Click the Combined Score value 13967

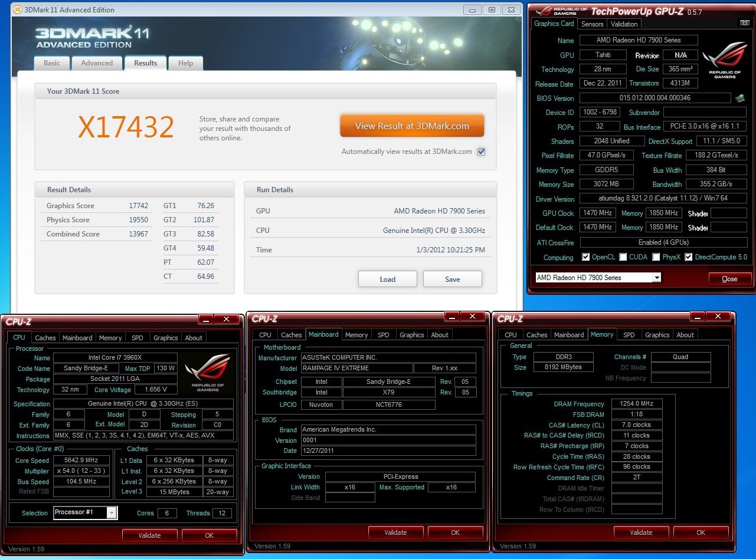tap(138, 234)
